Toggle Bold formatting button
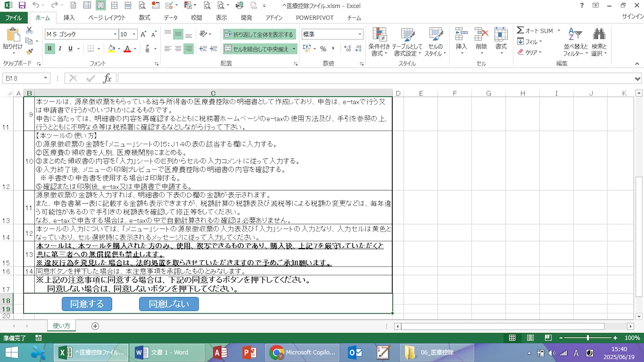Screen dimensions: 644x362 coord(50,49)
